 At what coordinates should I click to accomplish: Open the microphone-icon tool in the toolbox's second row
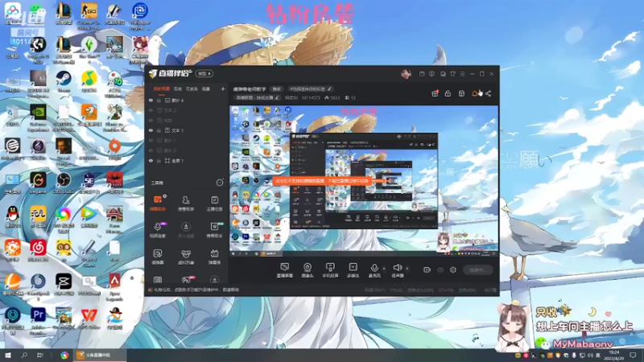click(158, 230)
